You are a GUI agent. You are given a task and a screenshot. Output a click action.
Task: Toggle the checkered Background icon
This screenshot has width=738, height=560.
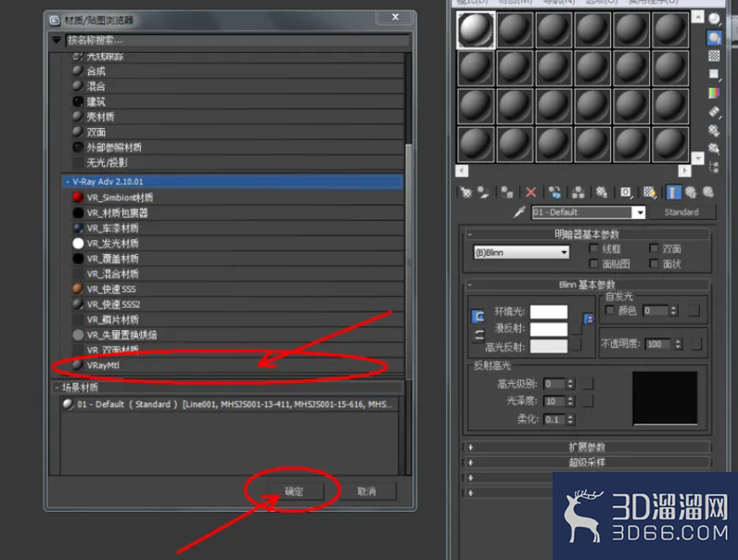pyautogui.click(x=714, y=56)
